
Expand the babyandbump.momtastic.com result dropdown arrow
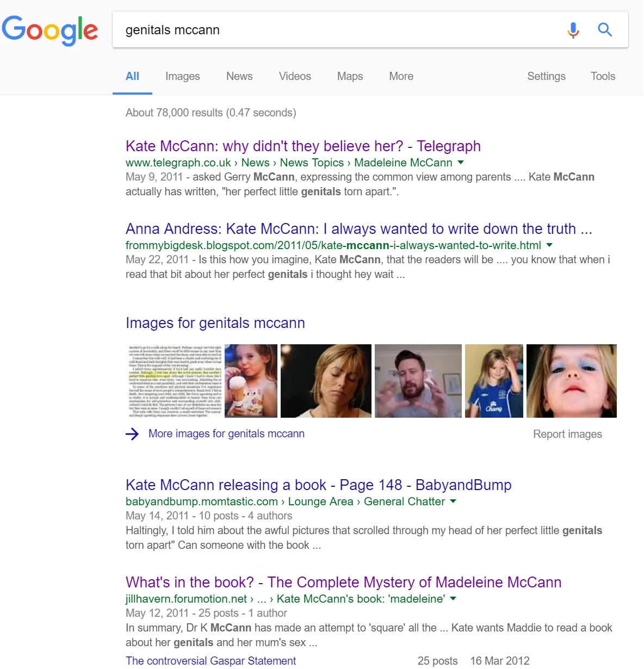[453, 501]
